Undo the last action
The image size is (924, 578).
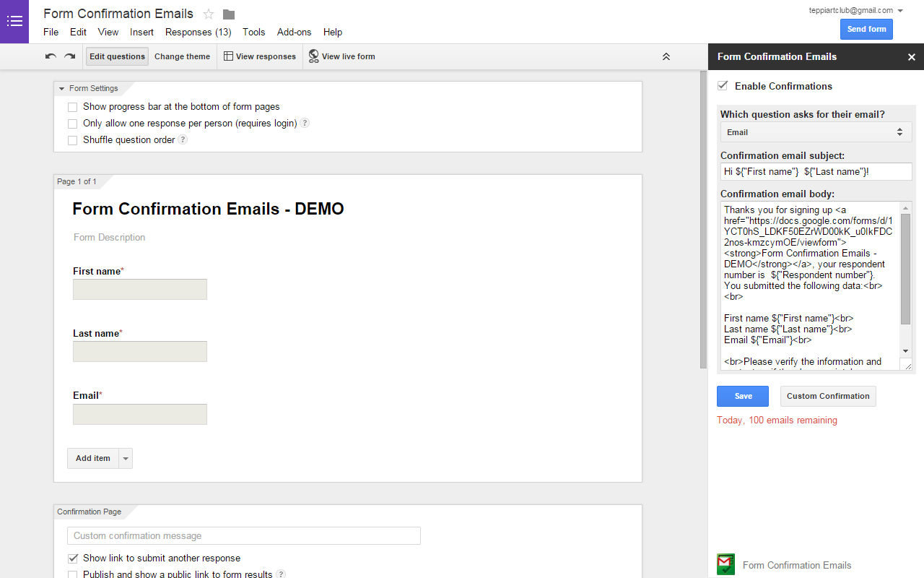[51, 56]
